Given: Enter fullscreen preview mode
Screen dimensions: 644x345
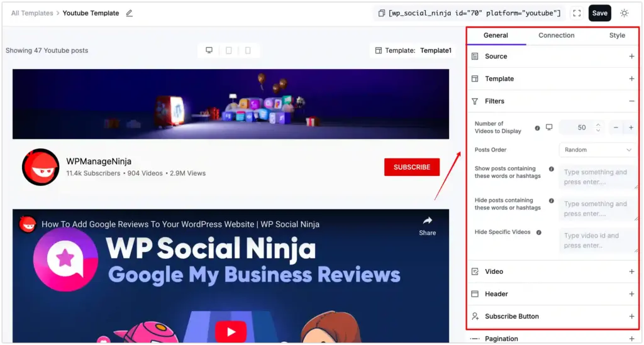Looking at the screenshot, I should (576, 13).
